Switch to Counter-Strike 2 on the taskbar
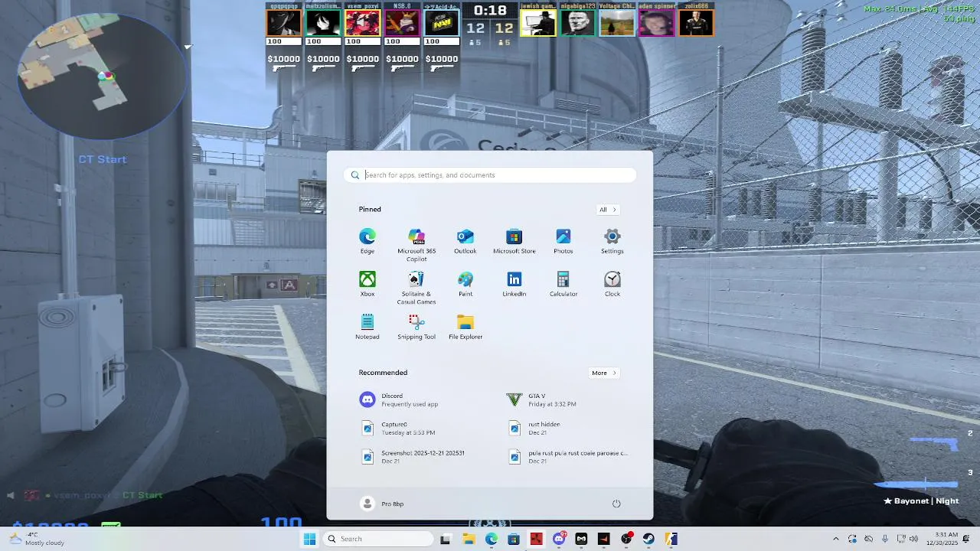 671,539
